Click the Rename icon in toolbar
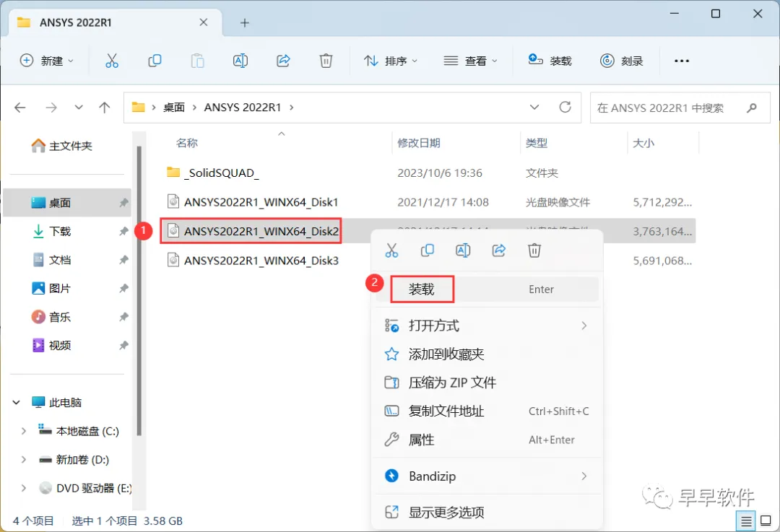Screen dimensions: 780x532 pyautogui.click(x=240, y=61)
